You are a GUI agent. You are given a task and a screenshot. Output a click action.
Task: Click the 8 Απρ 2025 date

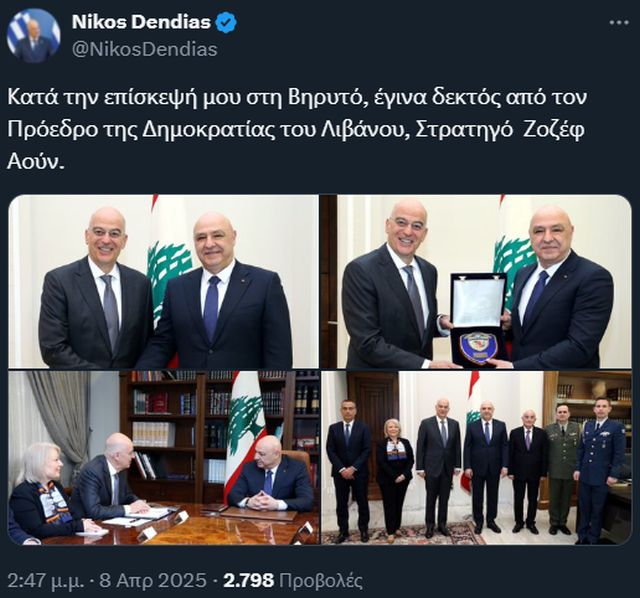(x=153, y=580)
